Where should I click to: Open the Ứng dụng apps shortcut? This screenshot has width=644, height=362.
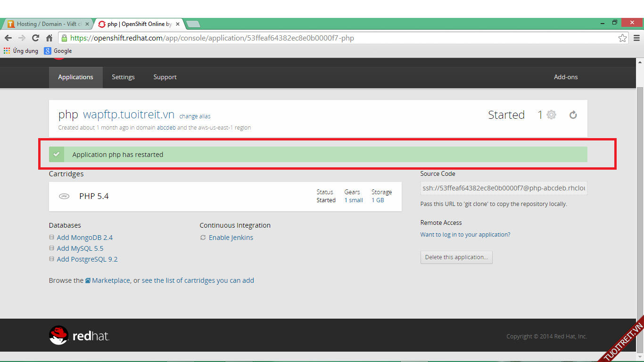[x=21, y=51]
